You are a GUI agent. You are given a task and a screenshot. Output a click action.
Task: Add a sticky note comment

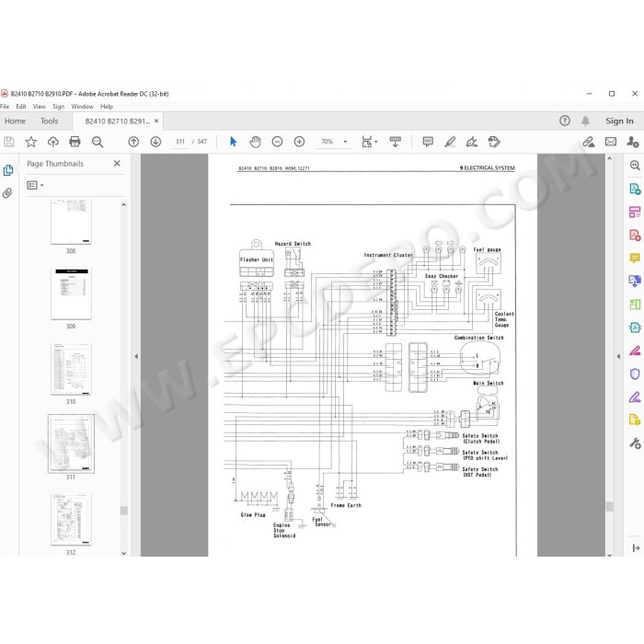point(428,142)
